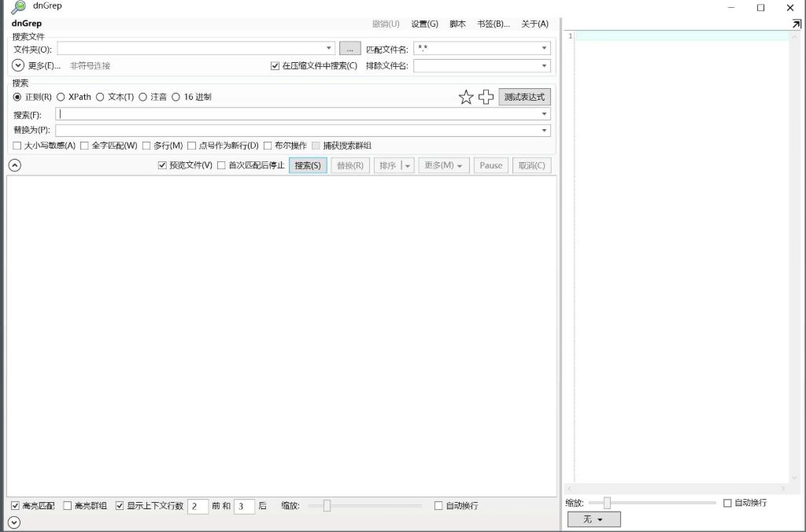Select the XPath search mode

point(61,97)
